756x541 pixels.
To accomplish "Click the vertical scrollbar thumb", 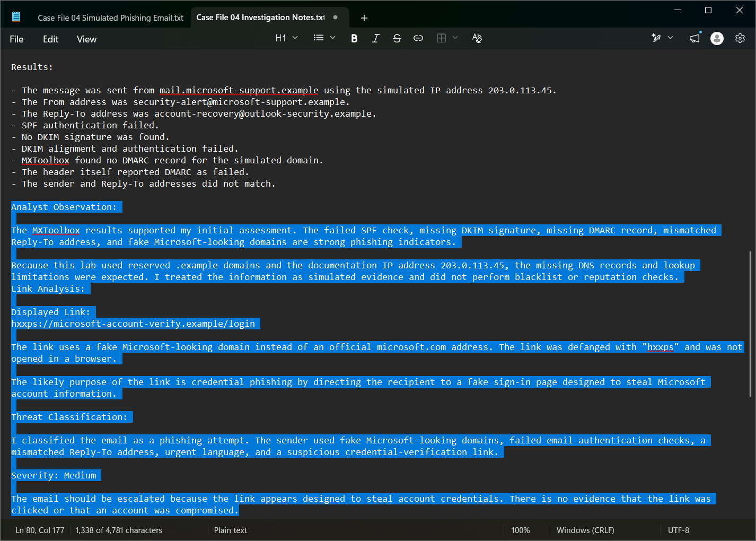I will tap(750, 324).
